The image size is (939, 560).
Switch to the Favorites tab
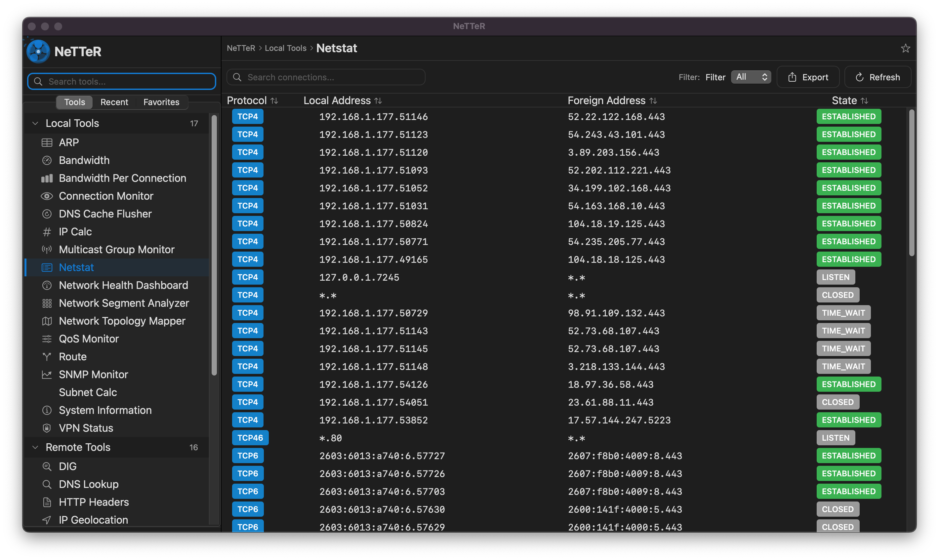[161, 102]
